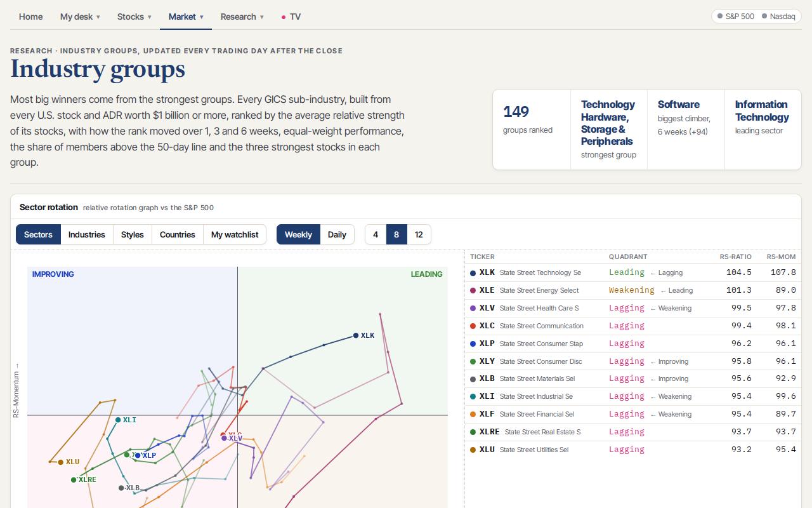
Task: Select the XLV ticker row
Action: tap(633, 308)
